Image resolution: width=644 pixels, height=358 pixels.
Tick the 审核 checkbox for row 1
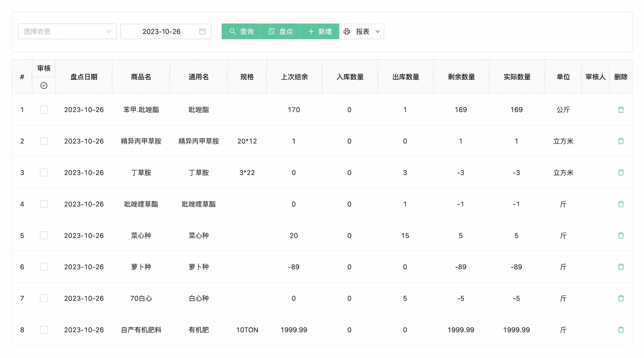(x=44, y=110)
